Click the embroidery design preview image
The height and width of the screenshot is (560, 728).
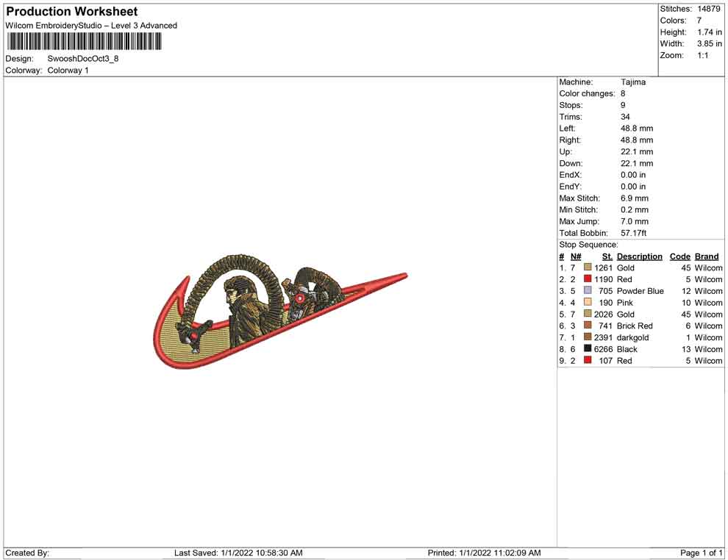pyautogui.click(x=280, y=312)
